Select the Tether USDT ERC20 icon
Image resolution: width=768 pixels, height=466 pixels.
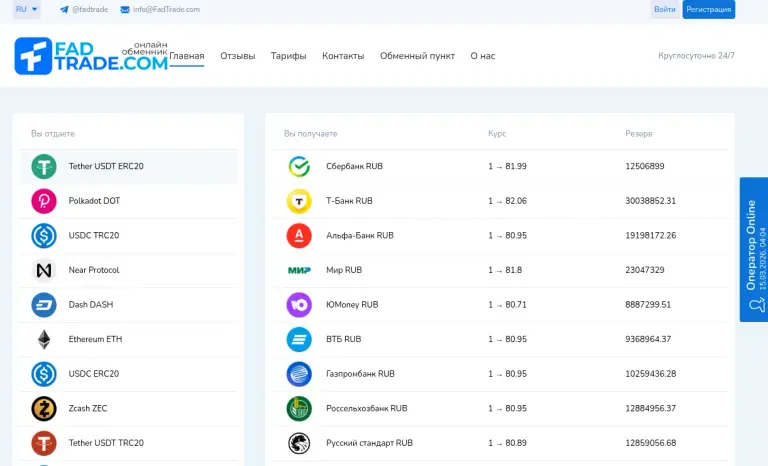(44, 166)
